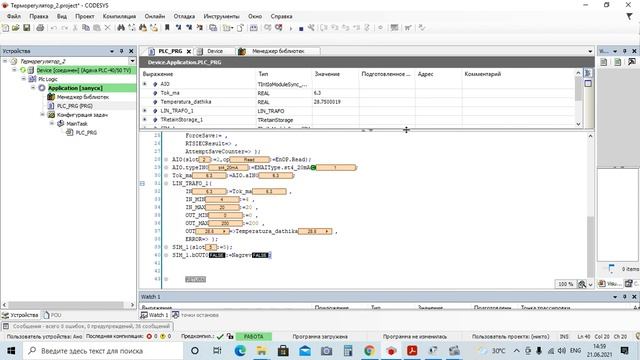Open the Компиляция menu
Viewport: 640px width, 360px height.
119,16
